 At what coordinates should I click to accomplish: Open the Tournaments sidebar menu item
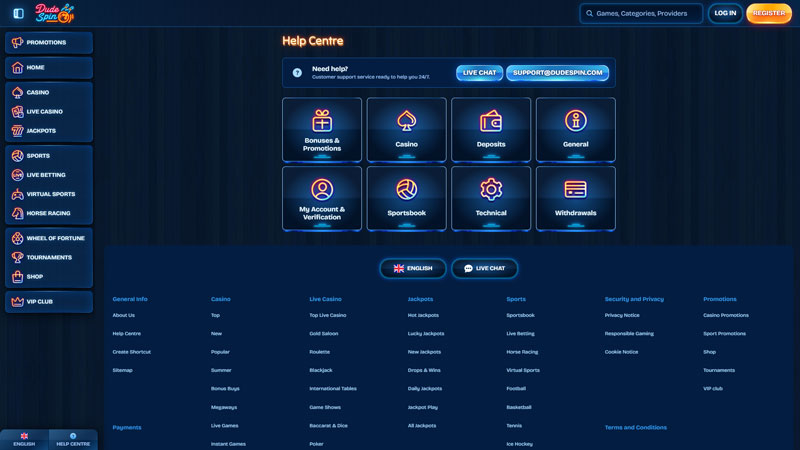pyautogui.click(x=49, y=257)
